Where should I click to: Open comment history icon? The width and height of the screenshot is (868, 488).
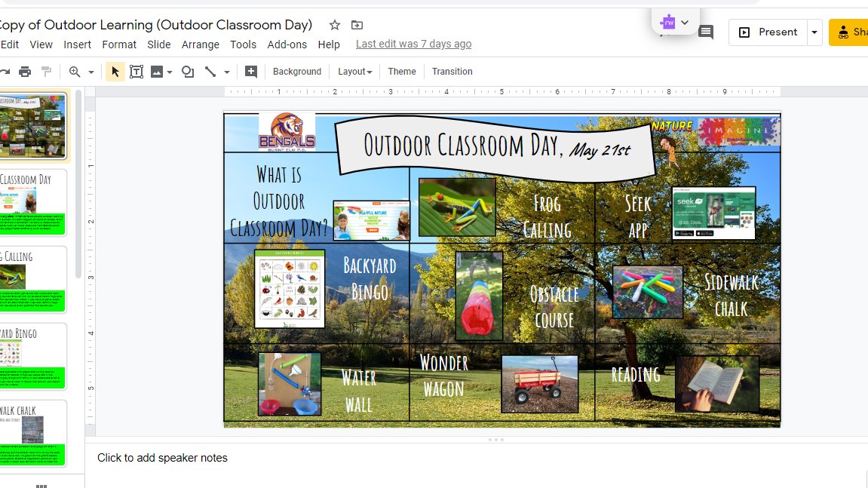(706, 32)
